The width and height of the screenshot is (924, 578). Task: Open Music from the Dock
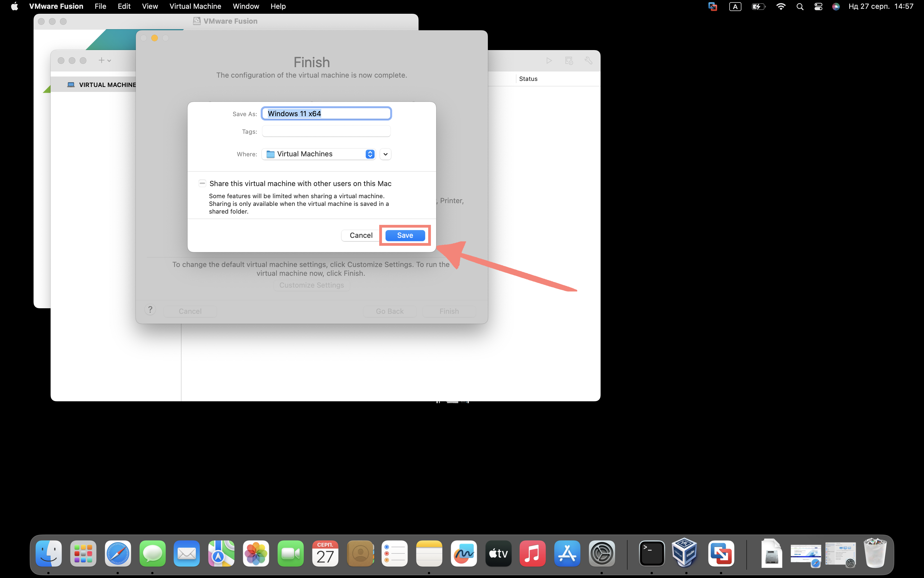(533, 554)
